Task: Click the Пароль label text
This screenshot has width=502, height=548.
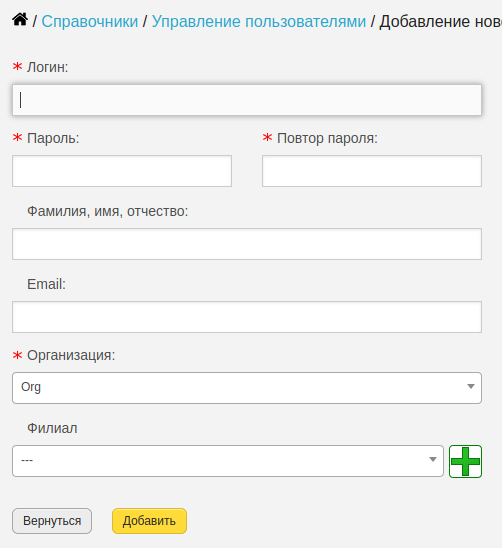Action: click(53, 138)
